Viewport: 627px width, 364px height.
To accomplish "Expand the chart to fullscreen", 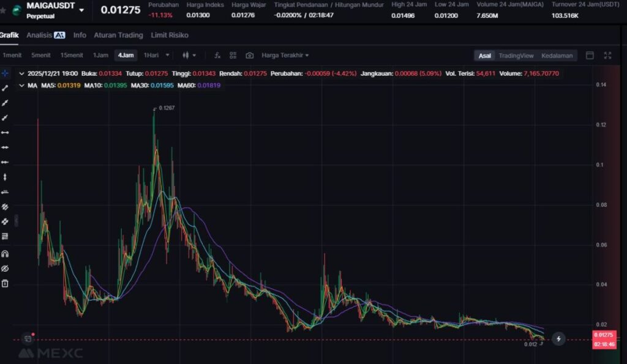I will [607, 55].
